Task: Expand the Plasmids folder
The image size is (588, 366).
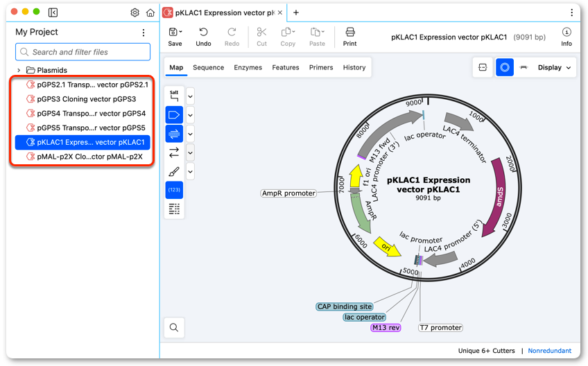Action: point(19,70)
